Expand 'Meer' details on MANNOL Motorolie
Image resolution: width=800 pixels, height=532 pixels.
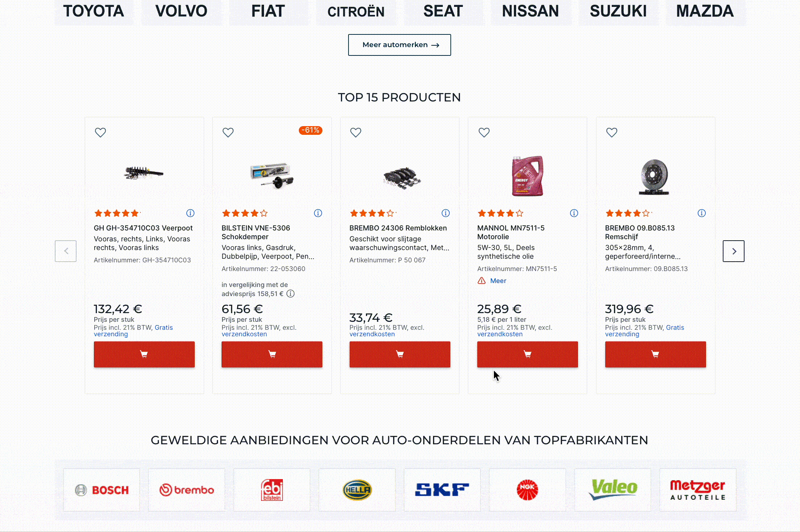coord(498,281)
